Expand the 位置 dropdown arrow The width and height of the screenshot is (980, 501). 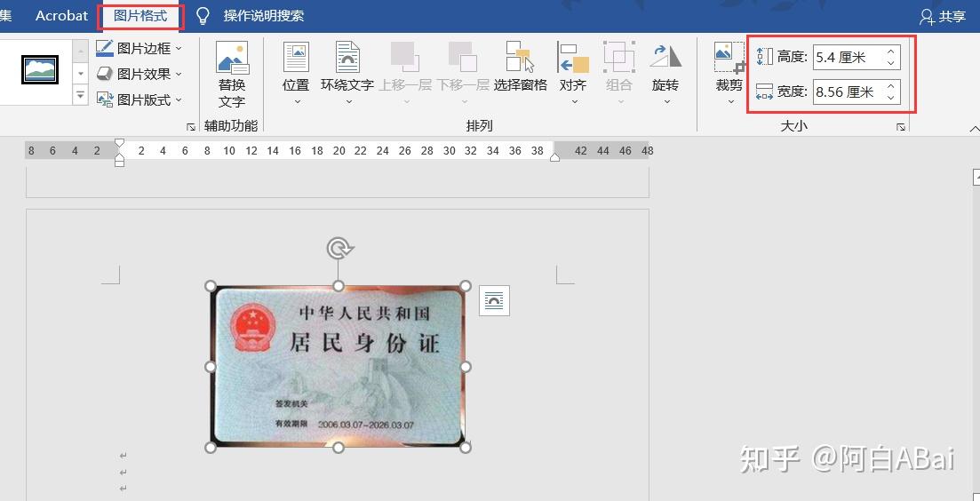[297, 102]
